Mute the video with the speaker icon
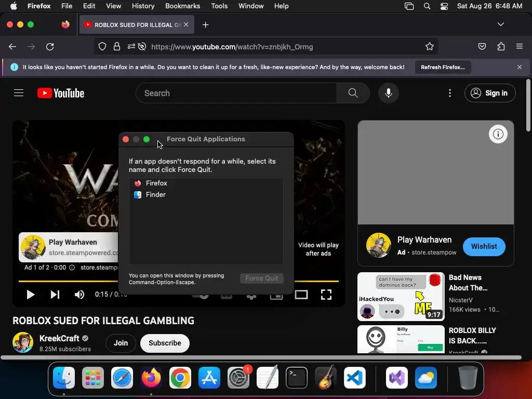 tap(79, 295)
